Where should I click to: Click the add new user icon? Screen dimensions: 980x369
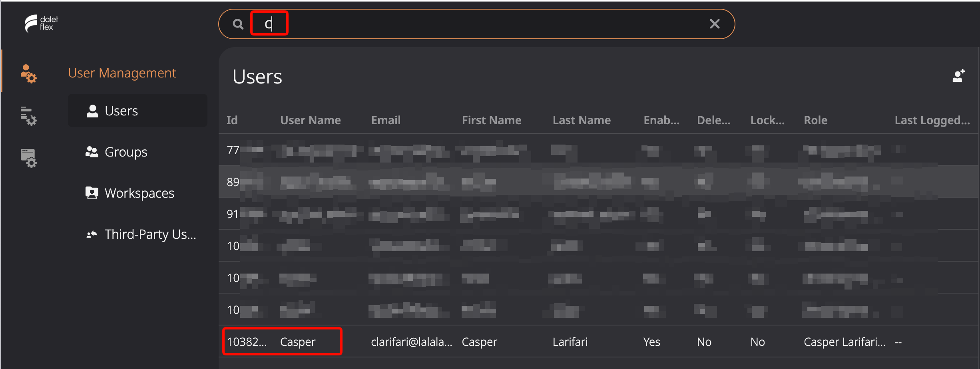tap(958, 75)
